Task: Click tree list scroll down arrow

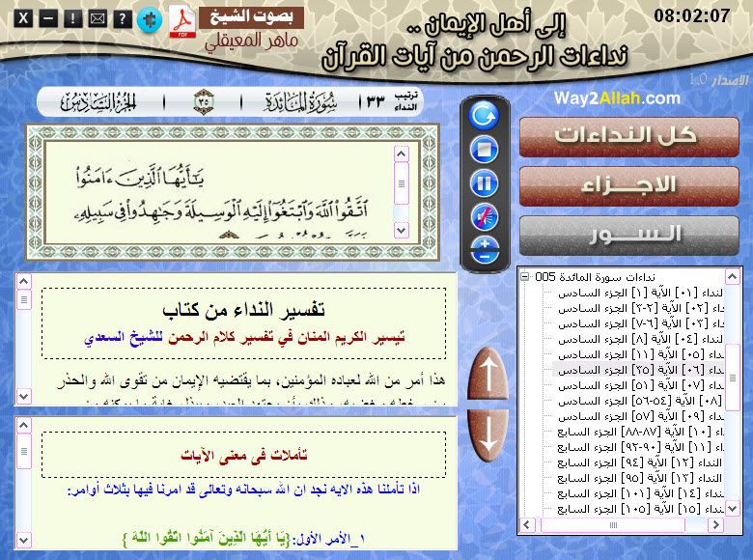Action: pyautogui.click(x=733, y=508)
